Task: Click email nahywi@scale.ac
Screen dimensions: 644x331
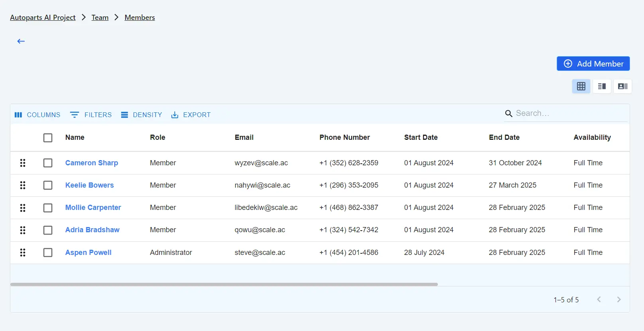Action: click(x=262, y=185)
